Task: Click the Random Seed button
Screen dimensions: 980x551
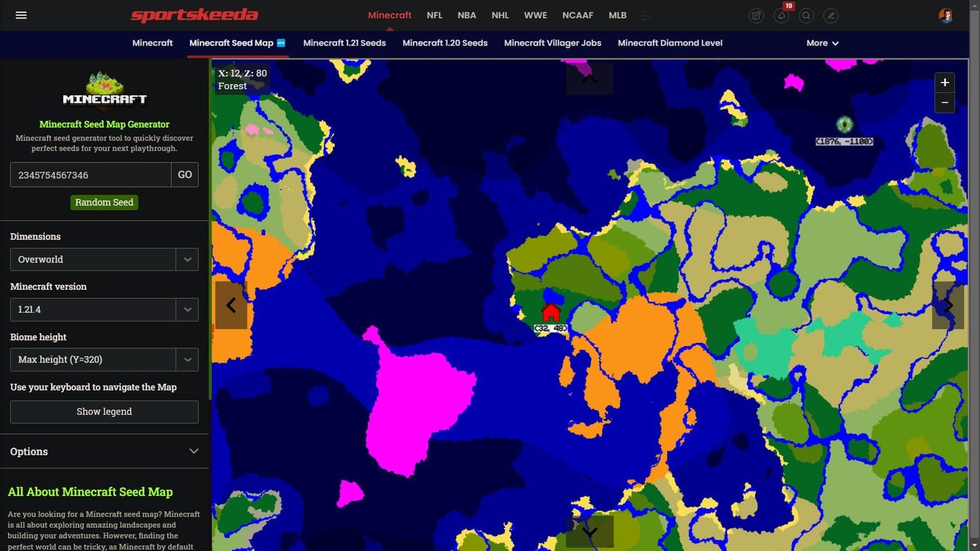Action: [x=104, y=202]
